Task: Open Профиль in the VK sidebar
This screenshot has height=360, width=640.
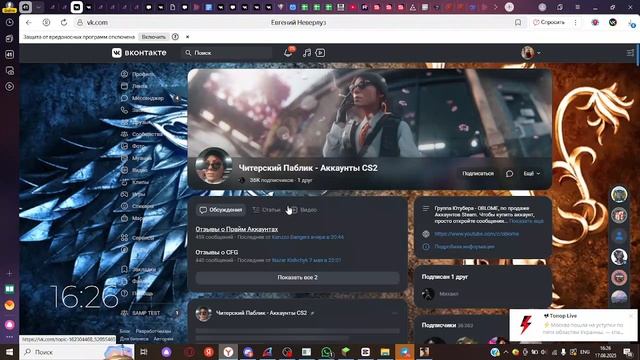Action: [x=138, y=74]
